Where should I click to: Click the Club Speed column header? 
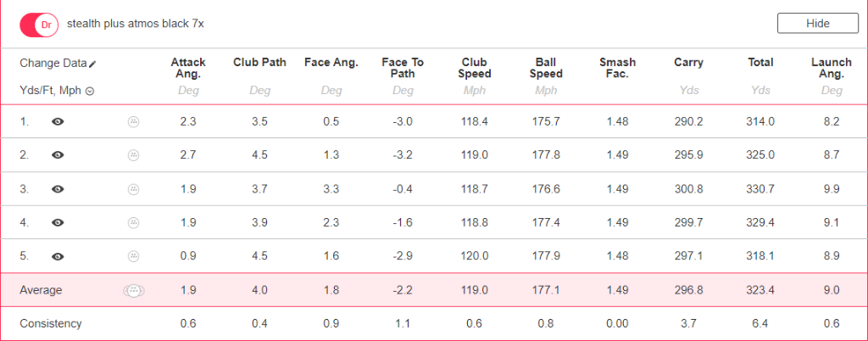click(475, 68)
